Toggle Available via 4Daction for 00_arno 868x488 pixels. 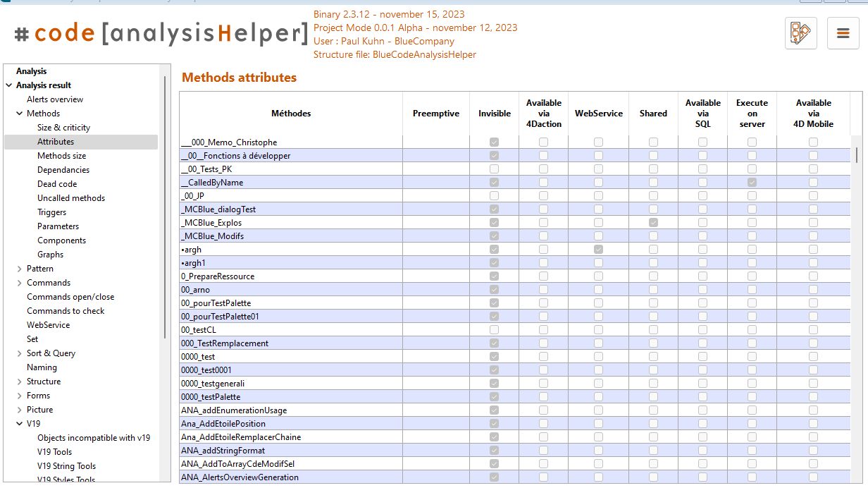coord(543,290)
